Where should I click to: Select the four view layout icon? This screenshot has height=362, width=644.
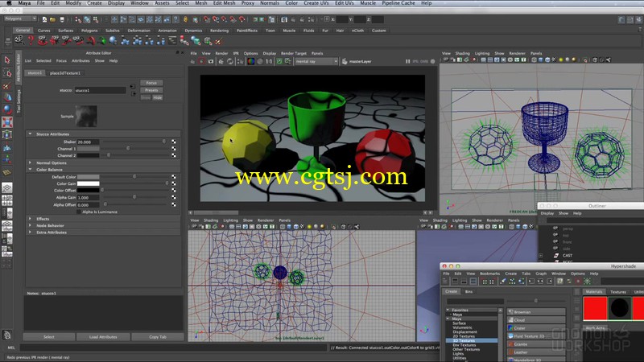pos(7,200)
